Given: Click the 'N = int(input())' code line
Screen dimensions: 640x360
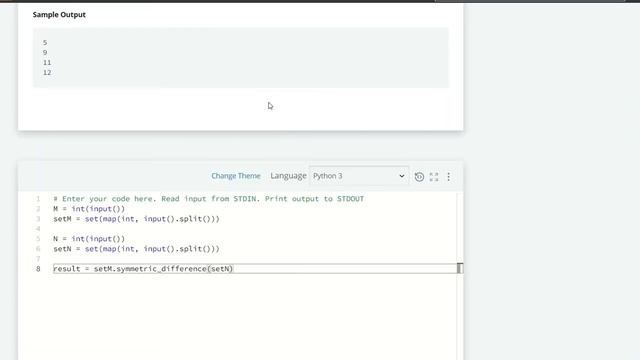Looking at the screenshot, I should pyautogui.click(x=89, y=239).
